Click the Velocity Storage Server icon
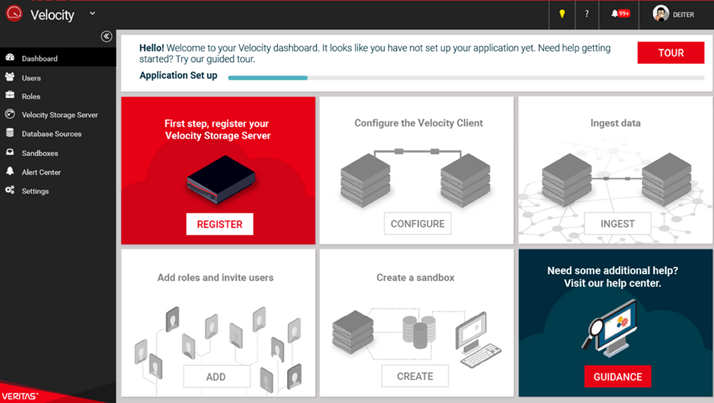 click(10, 114)
